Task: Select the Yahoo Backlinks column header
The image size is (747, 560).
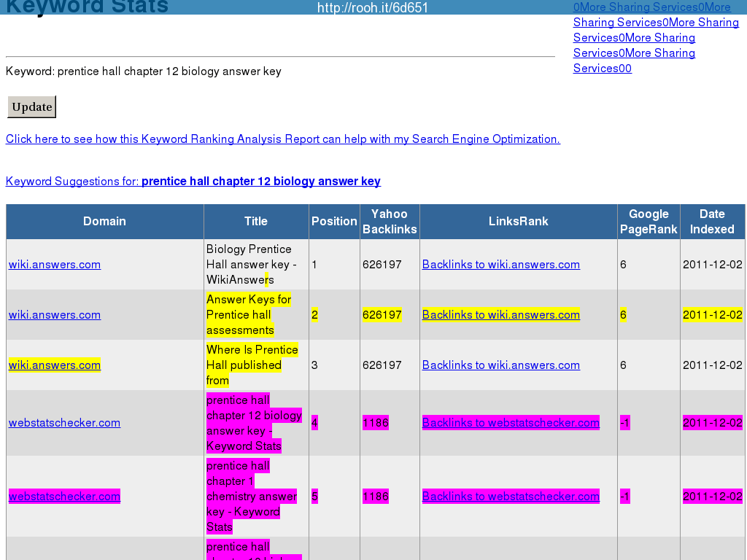Action: 390,222
